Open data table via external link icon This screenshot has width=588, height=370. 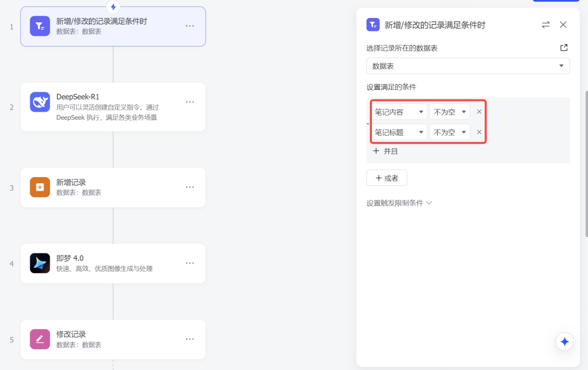click(563, 47)
